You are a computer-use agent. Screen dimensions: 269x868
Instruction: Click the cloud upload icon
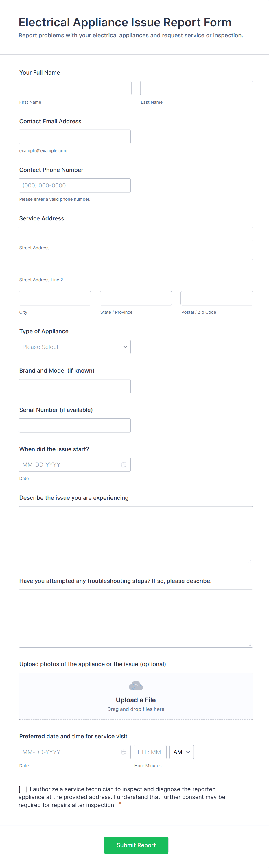[136, 685]
